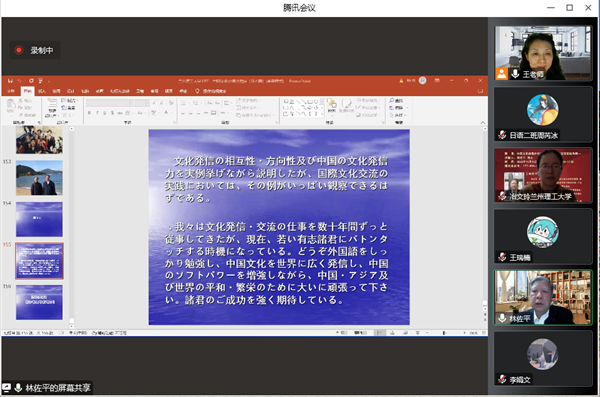600x397 pixels.
Task: Collapse the PowerPoint ribbon with the chevron
Action: (x=483, y=123)
